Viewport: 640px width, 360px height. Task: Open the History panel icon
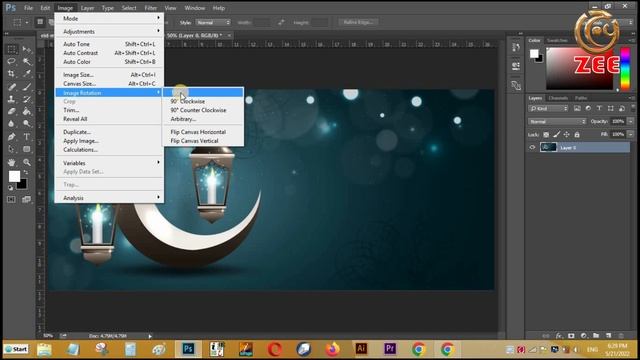(x=516, y=48)
